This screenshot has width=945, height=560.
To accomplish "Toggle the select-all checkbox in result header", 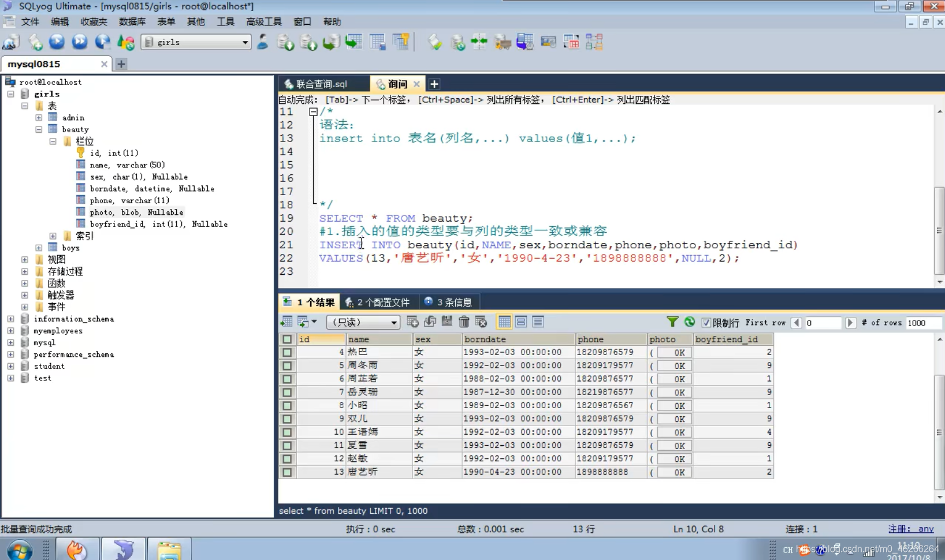I will [287, 339].
